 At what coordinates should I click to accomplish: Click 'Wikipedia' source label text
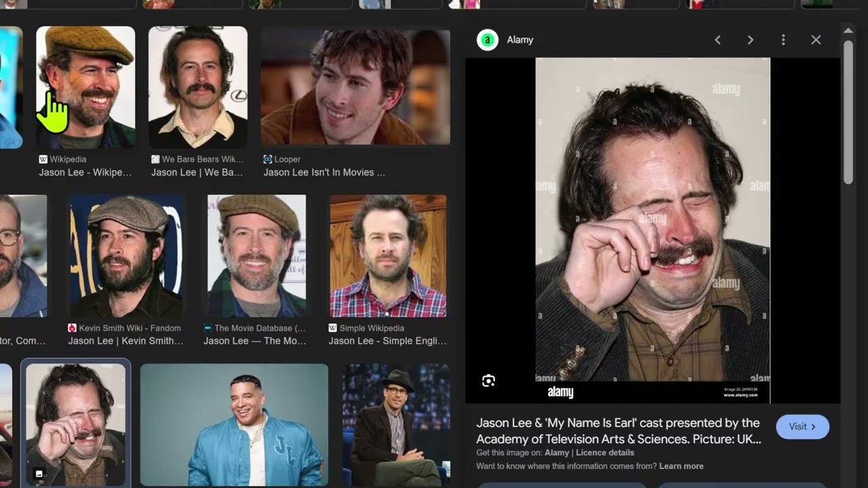(68, 159)
